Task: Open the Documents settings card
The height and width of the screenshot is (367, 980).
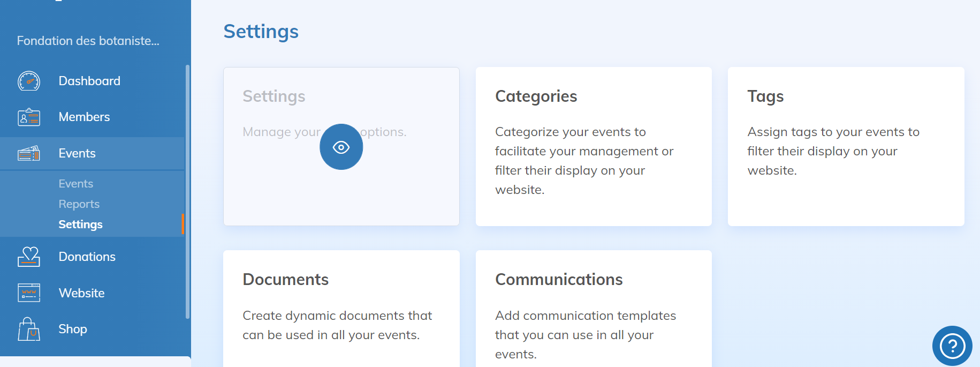Action: [x=341, y=308]
